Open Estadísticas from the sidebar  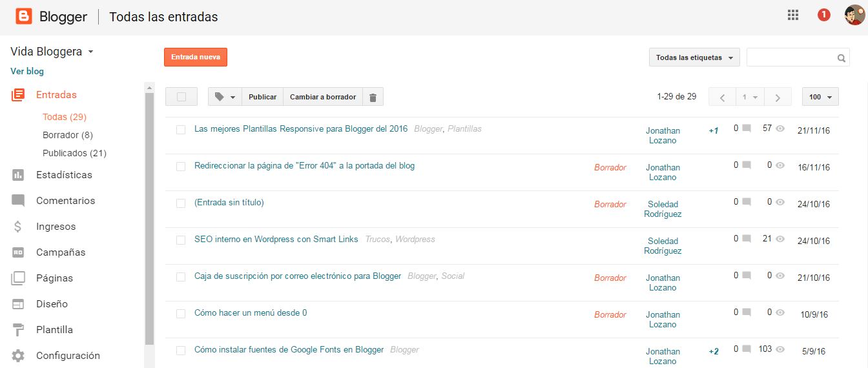(63, 175)
